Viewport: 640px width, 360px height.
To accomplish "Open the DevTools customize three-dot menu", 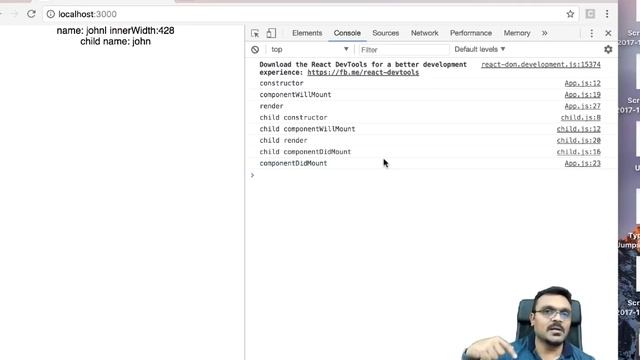I will [591, 33].
